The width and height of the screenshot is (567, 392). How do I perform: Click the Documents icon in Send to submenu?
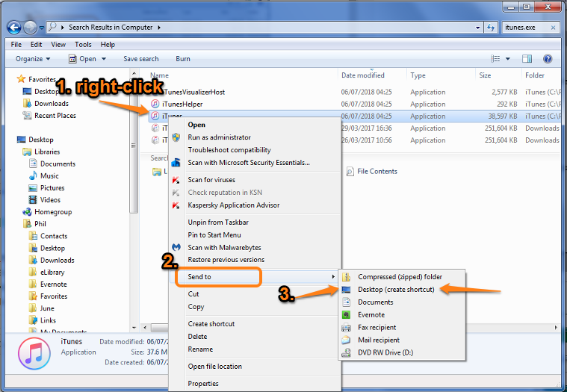pos(346,302)
